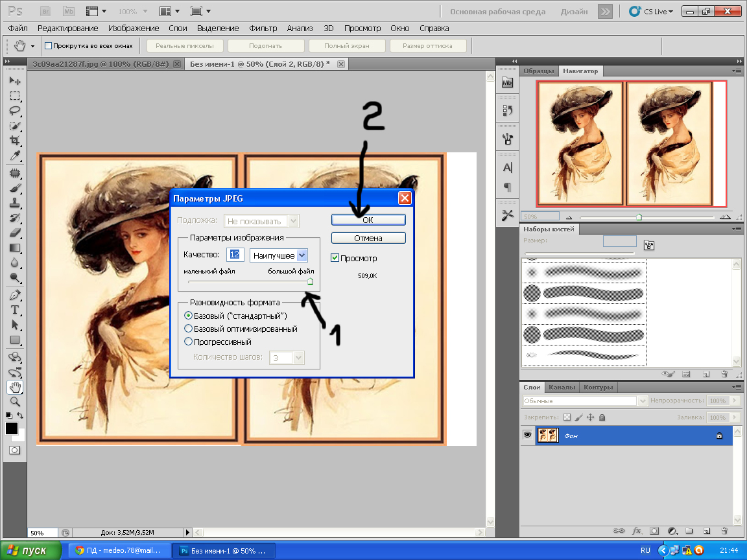747x560 pixels.
Task: Click the JPEG quality slider handle
Action: click(x=310, y=281)
